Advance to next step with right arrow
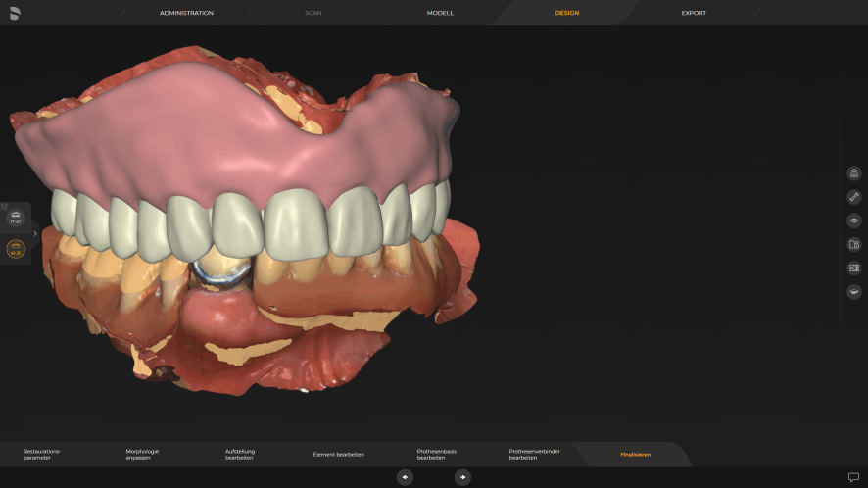This screenshot has height=488, width=868. pos(462,477)
